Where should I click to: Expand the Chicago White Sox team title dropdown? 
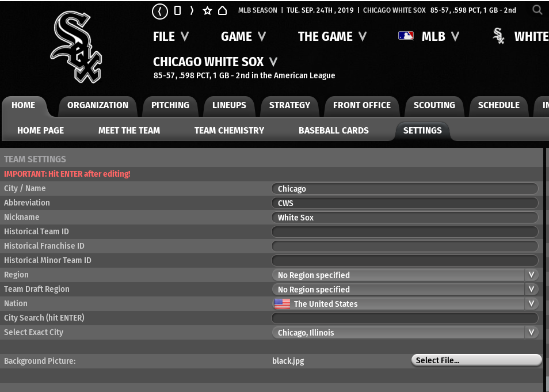273,62
